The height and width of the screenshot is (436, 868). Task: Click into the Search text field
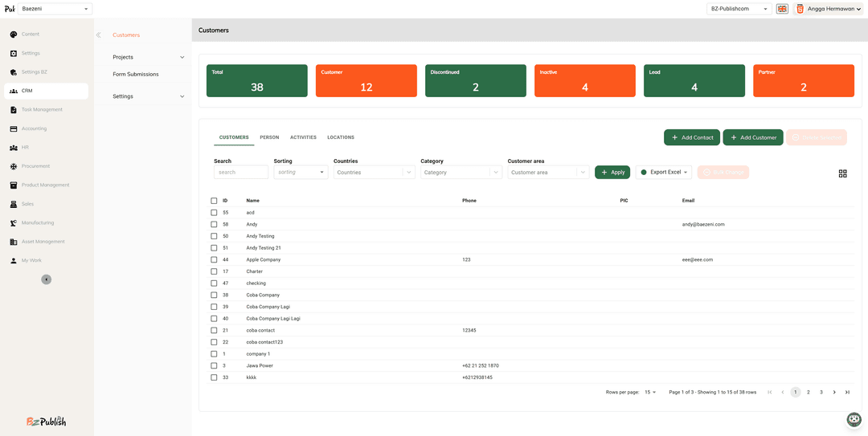coord(241,173)
